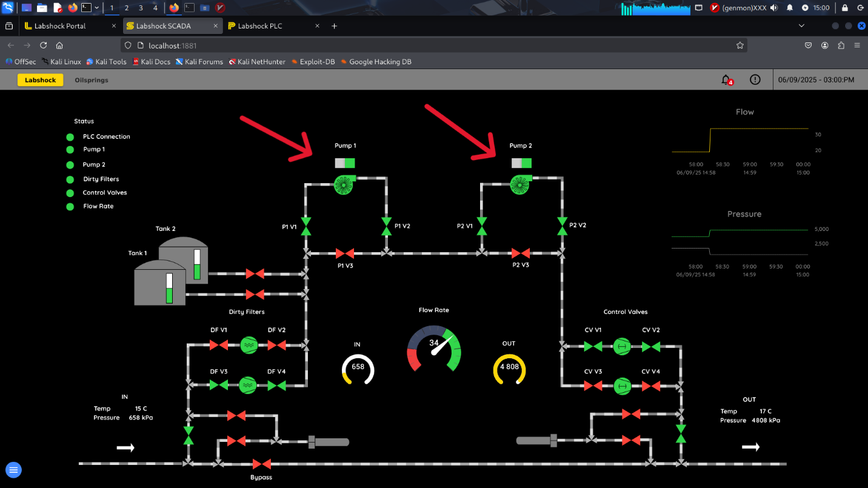Click the upper Dirty Filters filter icon

[x=249, y=345]
